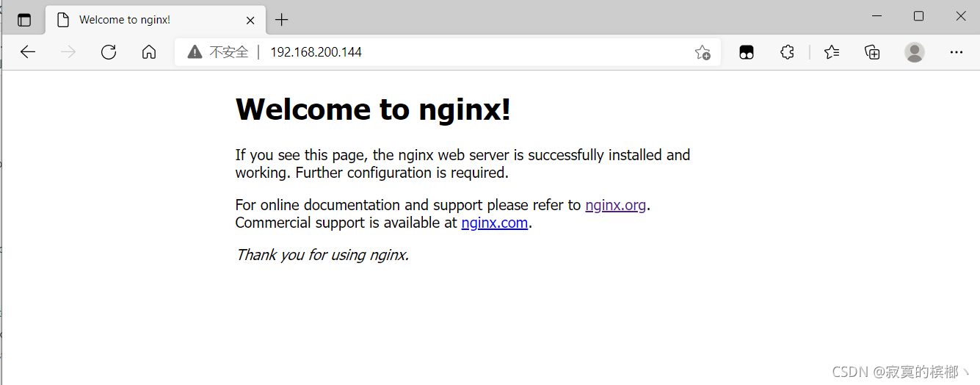The width and height of the screenshot is (980, 385).
Task: Close the browser window
Action: 961,16
